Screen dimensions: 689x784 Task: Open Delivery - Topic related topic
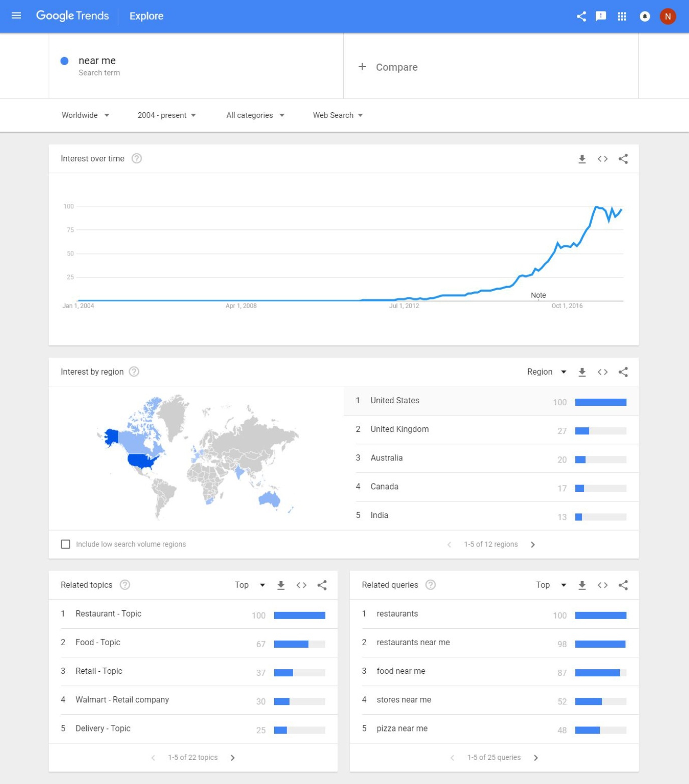coord(193,728)
